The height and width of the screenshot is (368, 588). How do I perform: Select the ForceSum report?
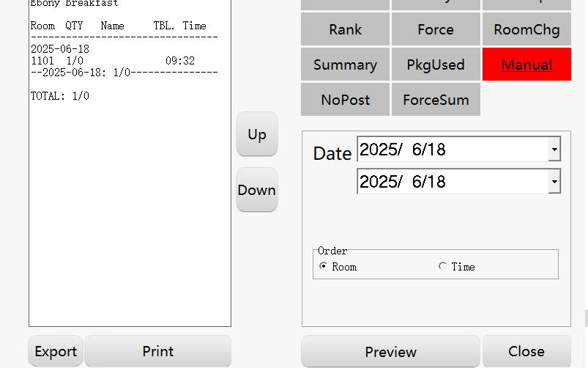436,100
